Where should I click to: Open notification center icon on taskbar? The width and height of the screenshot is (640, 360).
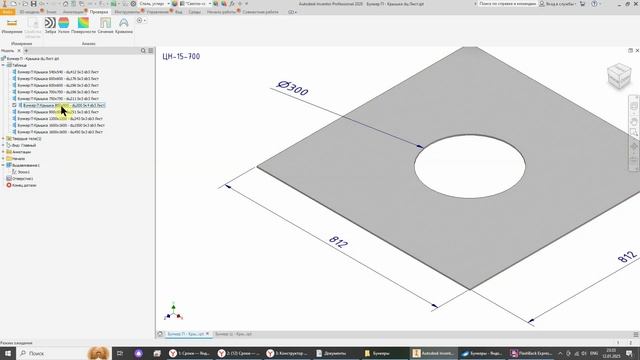click(629, 353)
